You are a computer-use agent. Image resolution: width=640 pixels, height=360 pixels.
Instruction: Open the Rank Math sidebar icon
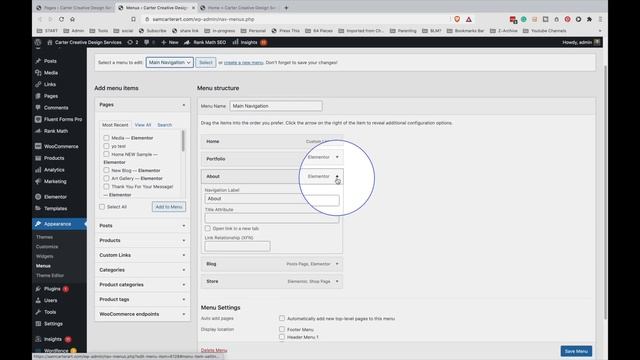[38, 131]
